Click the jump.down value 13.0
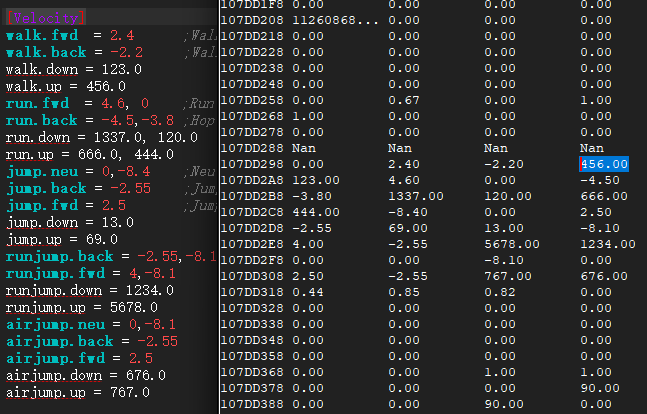 tap(118, 223)
